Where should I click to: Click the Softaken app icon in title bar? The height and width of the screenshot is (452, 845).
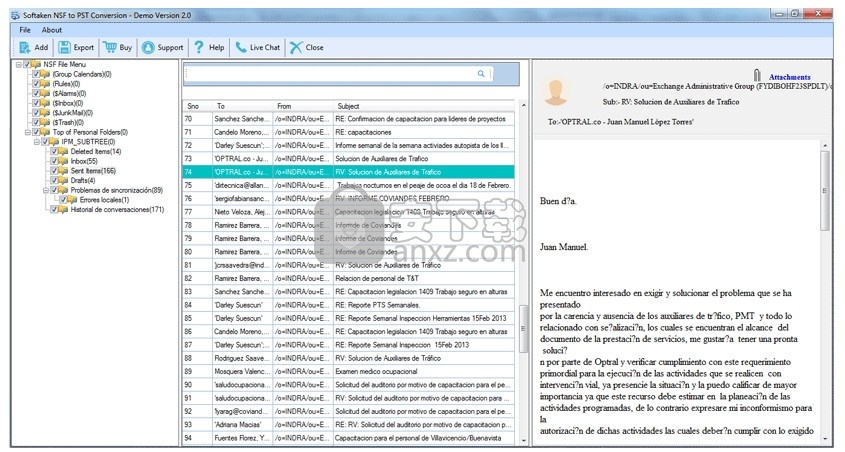point(16,15)
